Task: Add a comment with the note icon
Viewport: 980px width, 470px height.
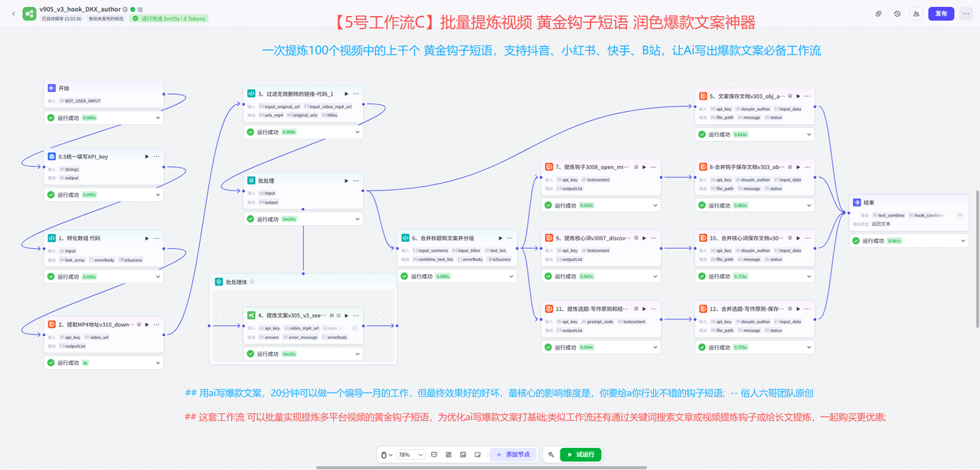Action: coord(434,455)
